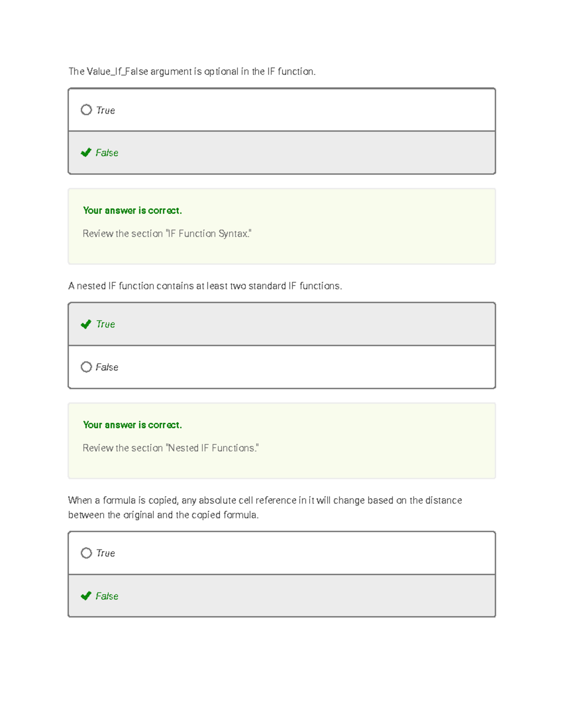This screenshot has width=563, height=728.
Task: Click the check icon beside the nested IF answer
Action: (86, 323)
